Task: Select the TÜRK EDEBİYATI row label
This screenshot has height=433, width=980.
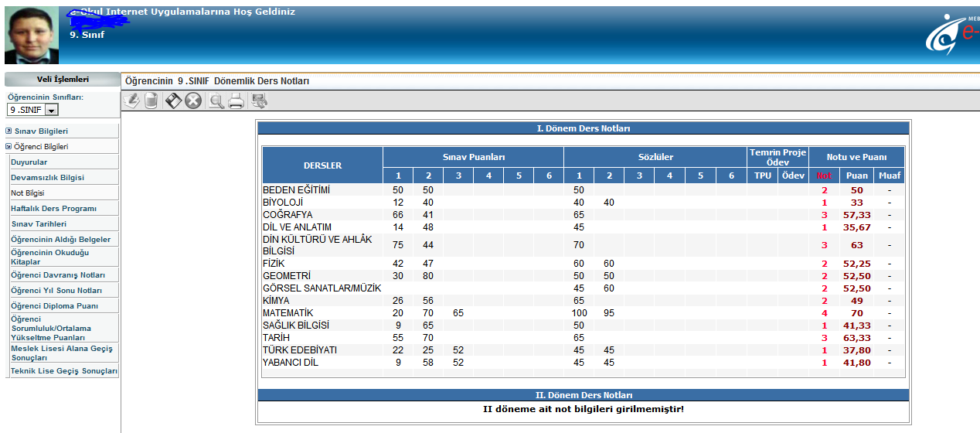Action: click(x=300, y=350)
